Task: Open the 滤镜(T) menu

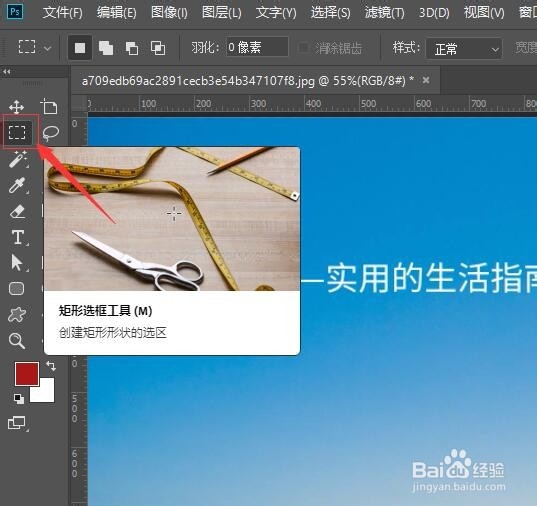Action: coord(384,13)
